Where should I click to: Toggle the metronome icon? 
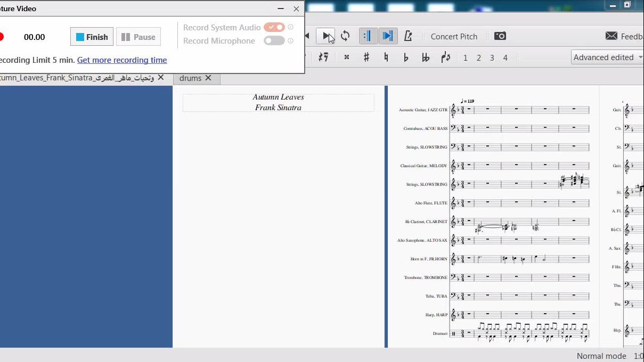point(408,36)
